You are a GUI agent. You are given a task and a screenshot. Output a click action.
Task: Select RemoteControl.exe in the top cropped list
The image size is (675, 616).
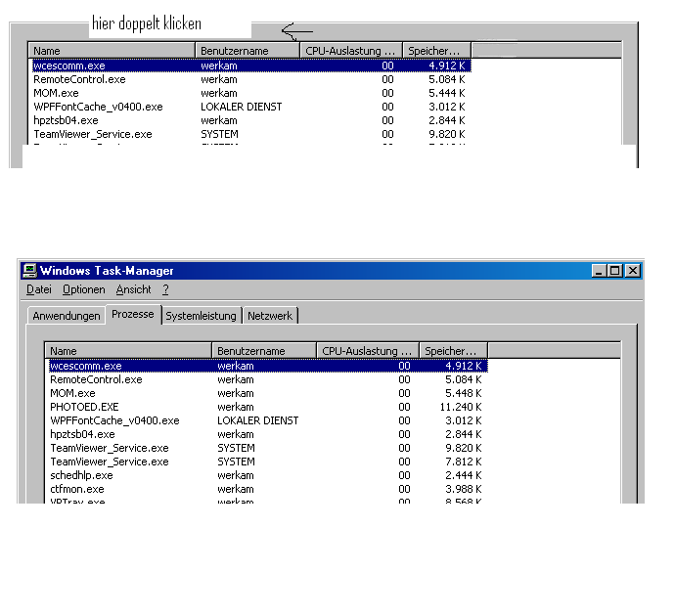(x=249, y=79)
